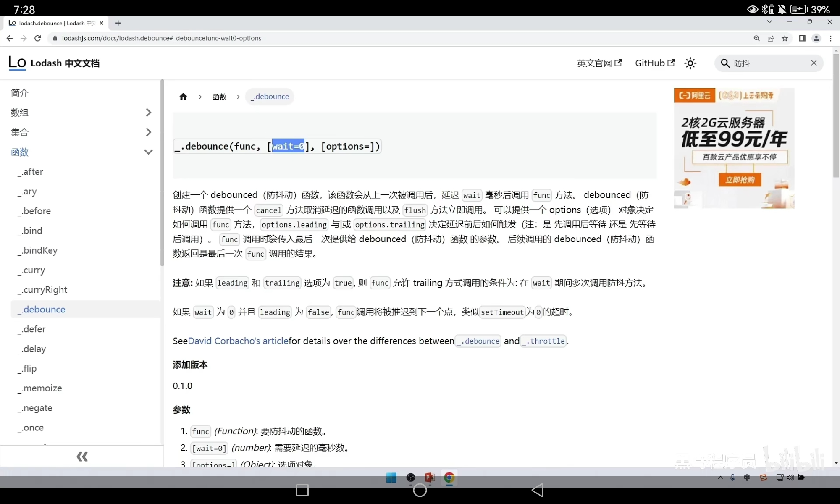
Task: Open Chrome's three-dot menu
Action: pyautogui.click(x=830, y=38)
